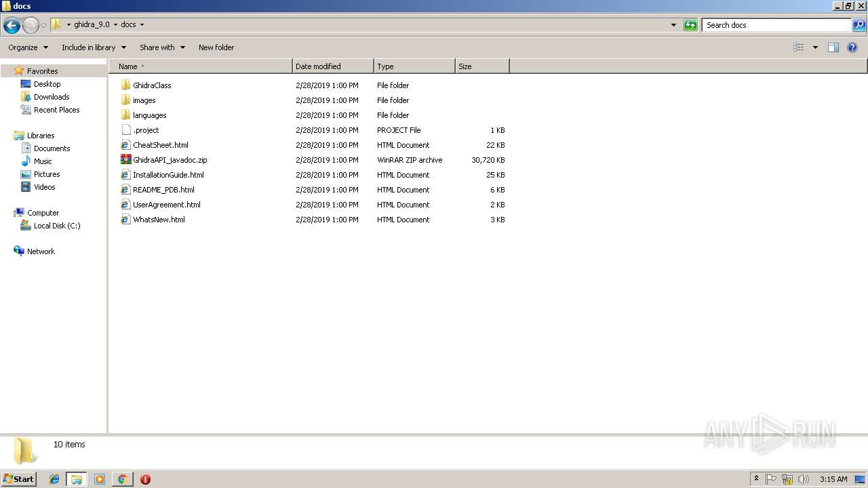868x488 pixels.
Task: Expand the address bar history dropdown
Action: pyautogui.click(x=673, y=25)
